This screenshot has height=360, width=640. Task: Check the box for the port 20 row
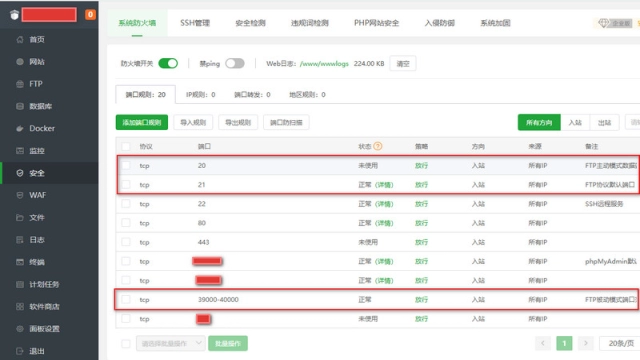click(x=126, y=165)
